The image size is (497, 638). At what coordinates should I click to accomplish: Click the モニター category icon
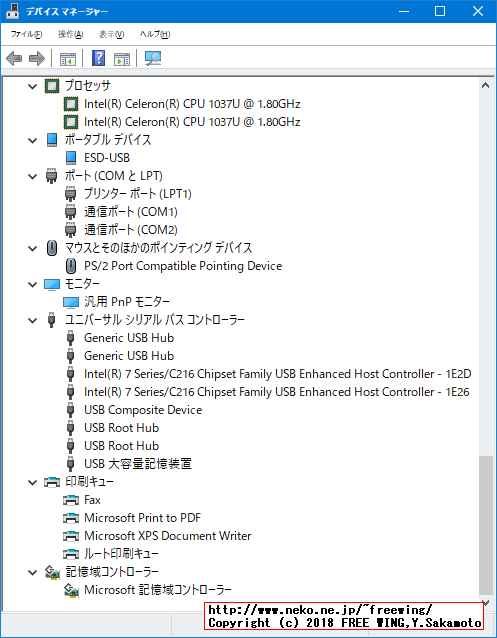coord(52,284)
